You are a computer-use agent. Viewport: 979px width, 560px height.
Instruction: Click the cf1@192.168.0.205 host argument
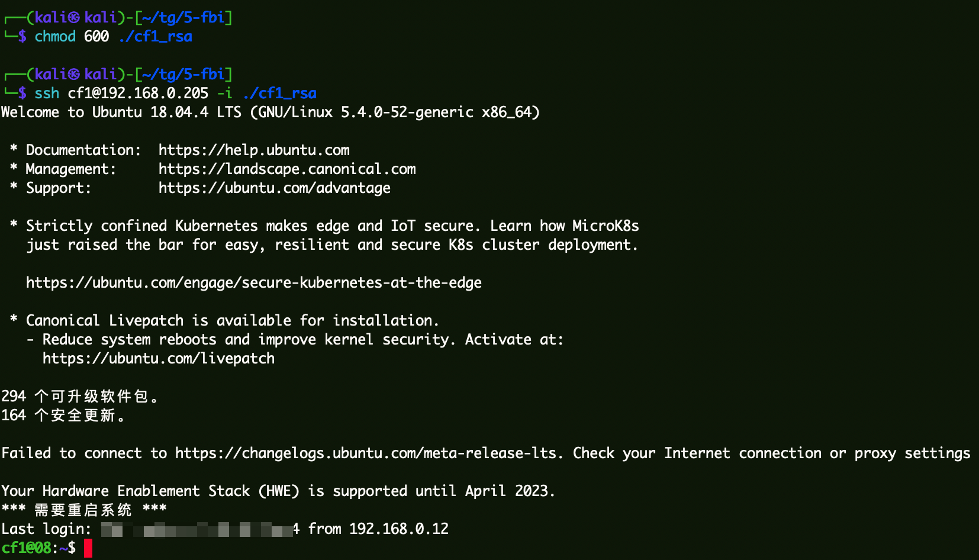tap(138, 94)
